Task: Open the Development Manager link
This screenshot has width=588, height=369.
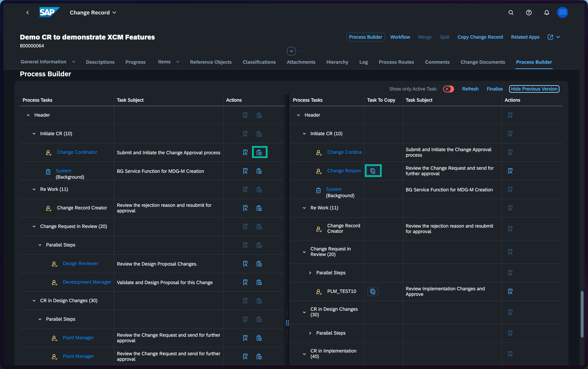Action: point(87,282)
